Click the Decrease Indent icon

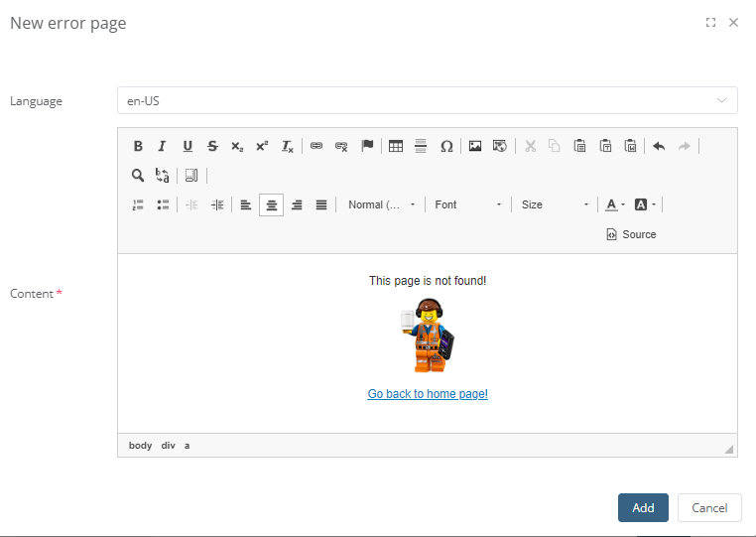tap(191, 205)
